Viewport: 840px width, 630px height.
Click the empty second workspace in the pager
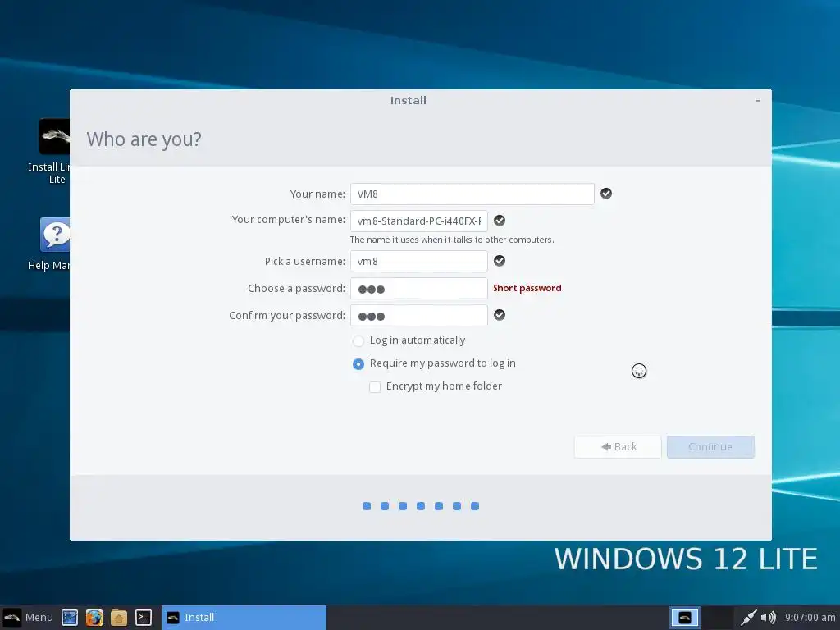point(718,618)
